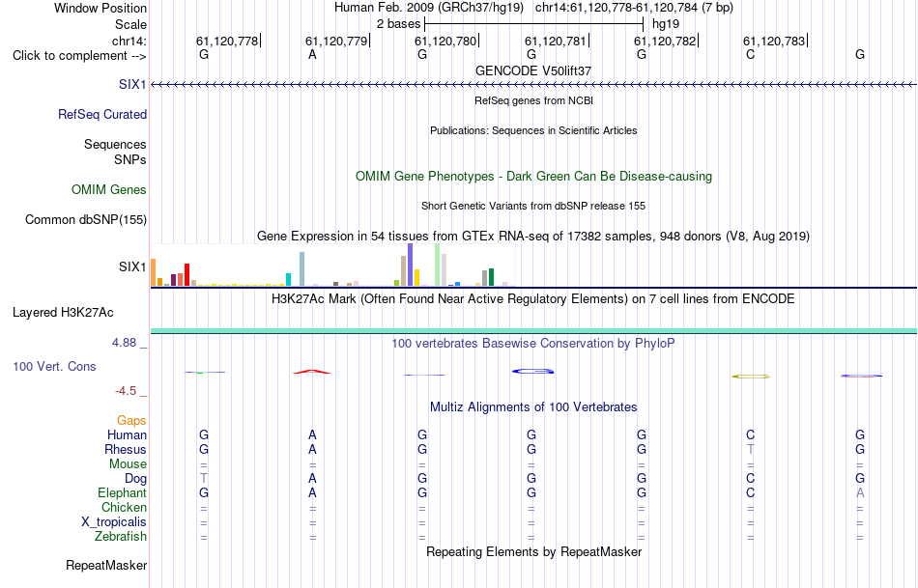Viewport: 918px width, 588px height.
Task: Select the SNPs track label
Action: (130, 159)
